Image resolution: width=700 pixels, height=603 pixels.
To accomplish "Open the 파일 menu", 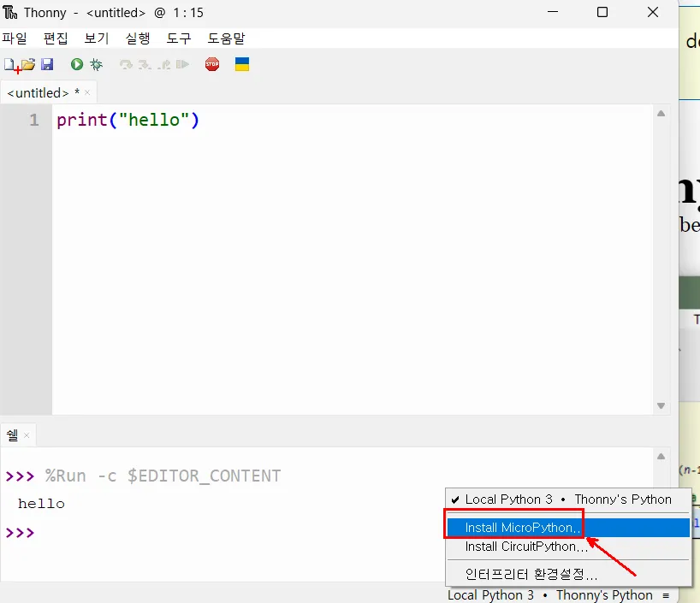I will pos(15,38).
